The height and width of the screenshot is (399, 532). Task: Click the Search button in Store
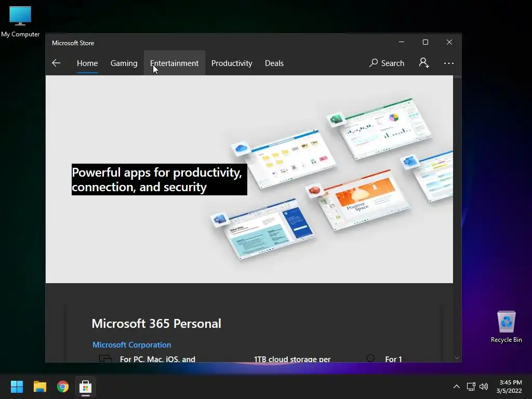(387, 63)
